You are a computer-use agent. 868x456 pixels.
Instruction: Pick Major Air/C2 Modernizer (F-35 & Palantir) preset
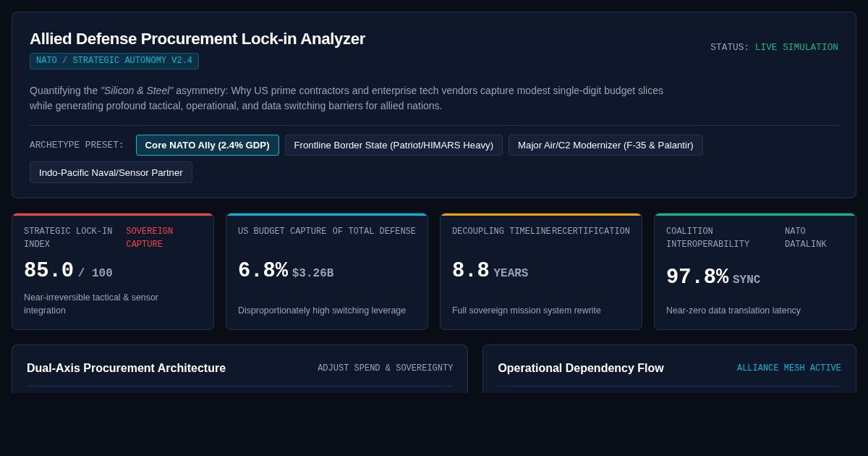click(605, 145)
